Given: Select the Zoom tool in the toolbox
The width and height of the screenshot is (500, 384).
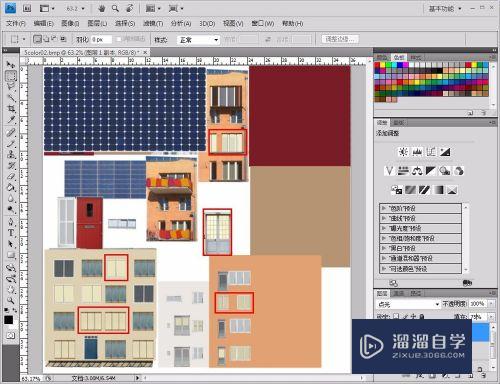Looking at the screenshot, I should click(11, 300).
